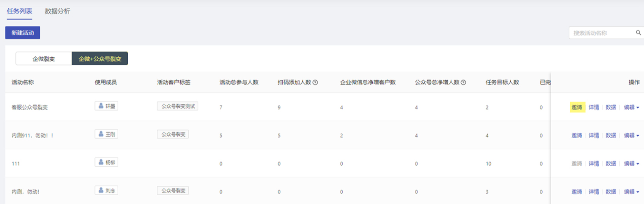
Task: Click the 活动总参与人数 column header
Action: click(x=239, y=82)
